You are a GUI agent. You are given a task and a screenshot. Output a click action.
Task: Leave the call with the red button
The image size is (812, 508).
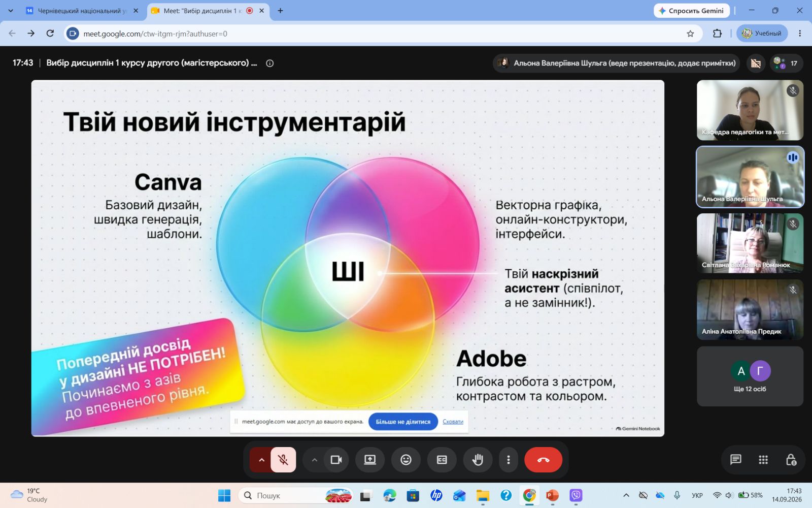pos(543,460)
